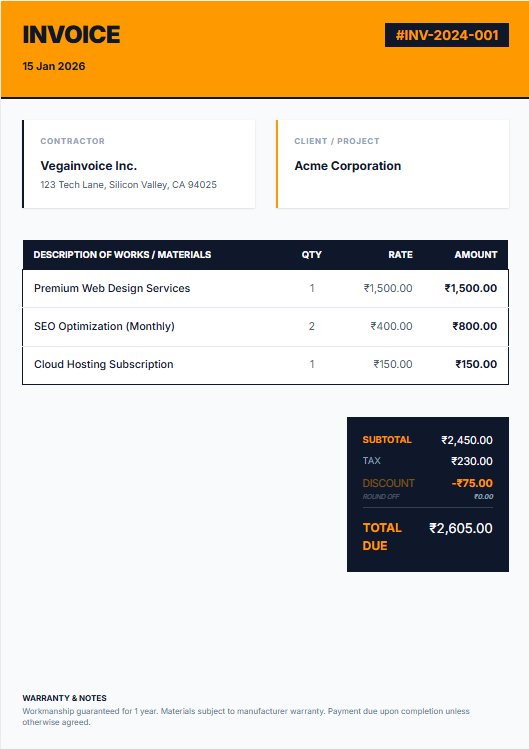Click the tax value ₹230.00

click(472, 461)
